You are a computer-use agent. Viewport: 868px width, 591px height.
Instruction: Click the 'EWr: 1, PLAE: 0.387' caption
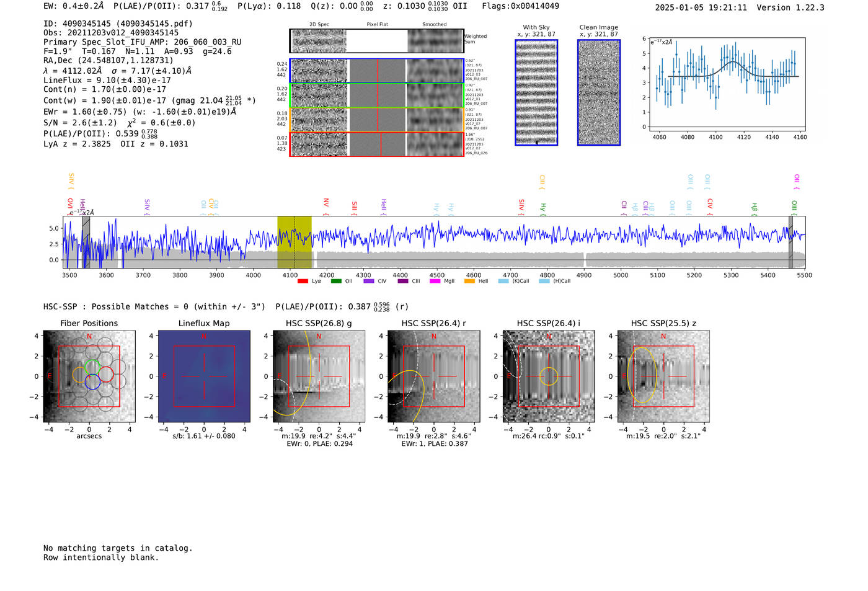pyautogui.click(x=434, y=444)
